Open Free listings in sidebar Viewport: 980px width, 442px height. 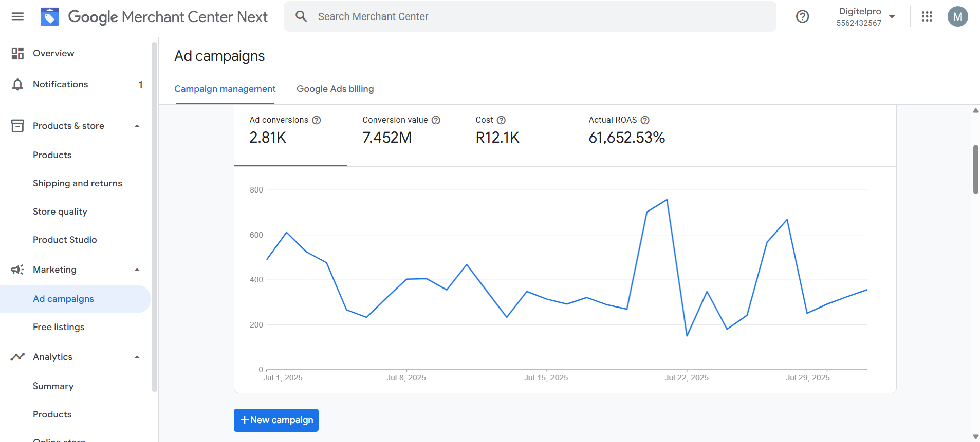pos(59,327)
